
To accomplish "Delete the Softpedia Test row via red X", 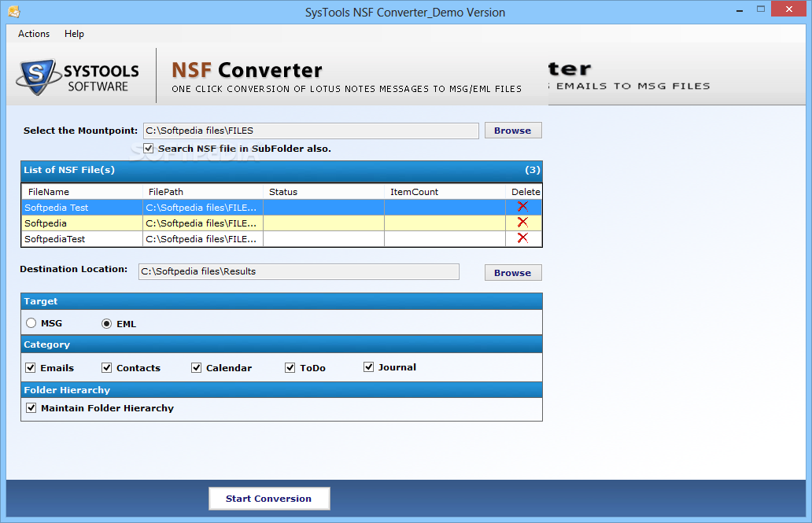I will point(522,207).
